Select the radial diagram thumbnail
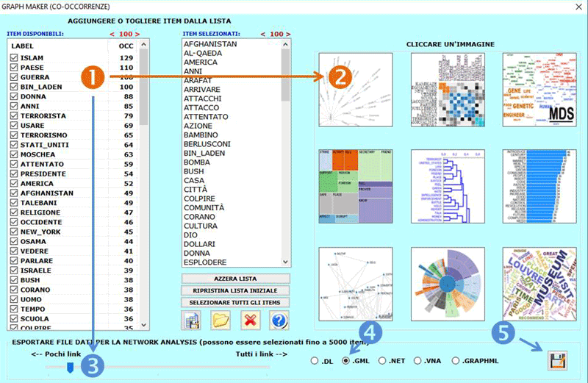The image size is (588, 383). (356, 90)
